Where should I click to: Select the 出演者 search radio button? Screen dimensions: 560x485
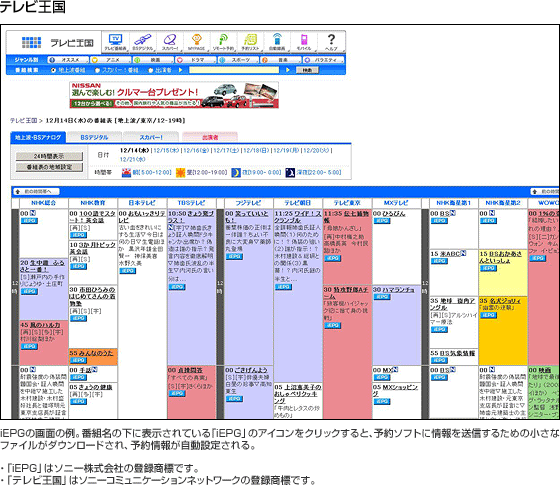click(151, 70)
